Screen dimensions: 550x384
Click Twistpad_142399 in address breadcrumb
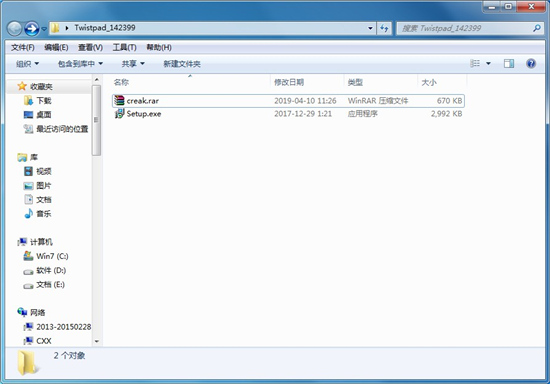click(x=105, y=28)
